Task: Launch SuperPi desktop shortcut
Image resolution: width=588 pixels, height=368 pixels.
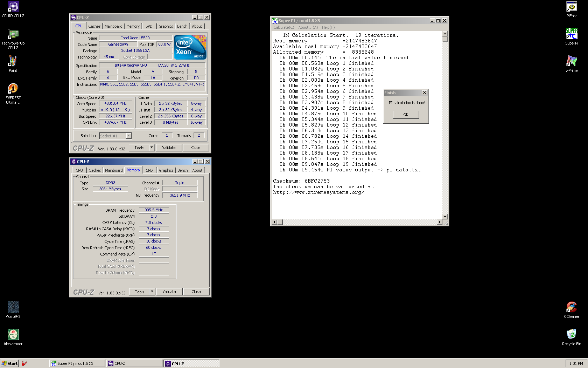Action: [572, 36]
